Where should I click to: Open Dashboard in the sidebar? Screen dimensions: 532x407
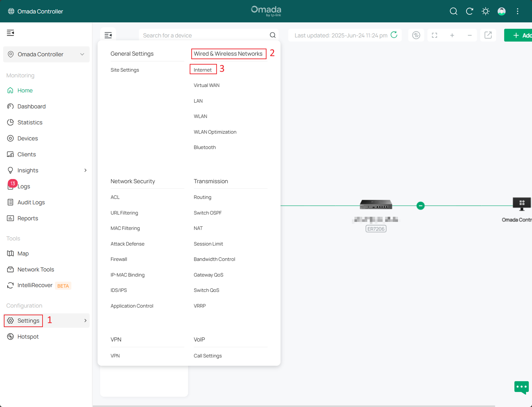tap(46, 106)
